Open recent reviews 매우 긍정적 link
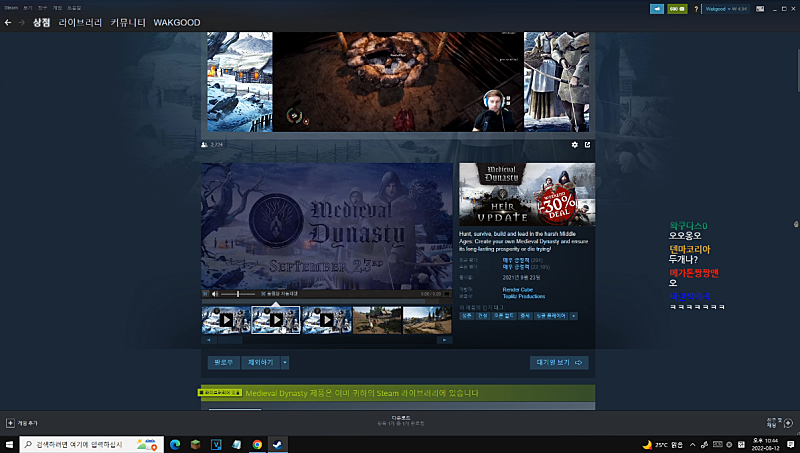 coord(516,260)
